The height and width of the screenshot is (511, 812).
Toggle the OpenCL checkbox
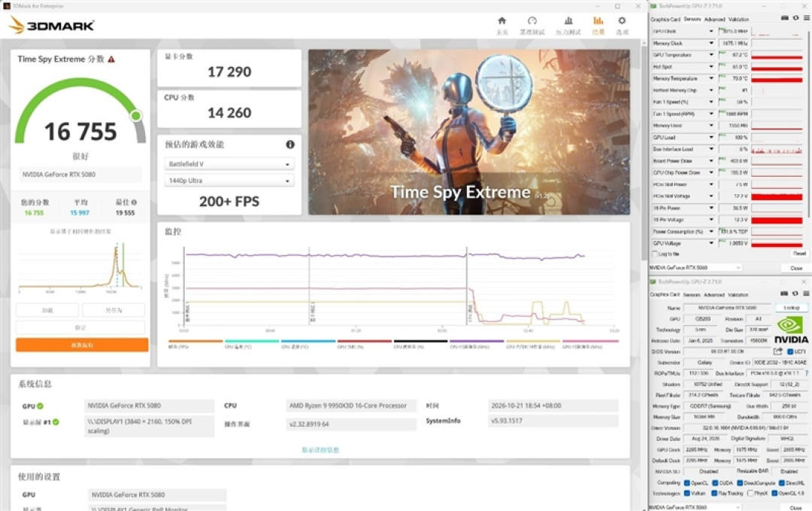tap(686, 483)
